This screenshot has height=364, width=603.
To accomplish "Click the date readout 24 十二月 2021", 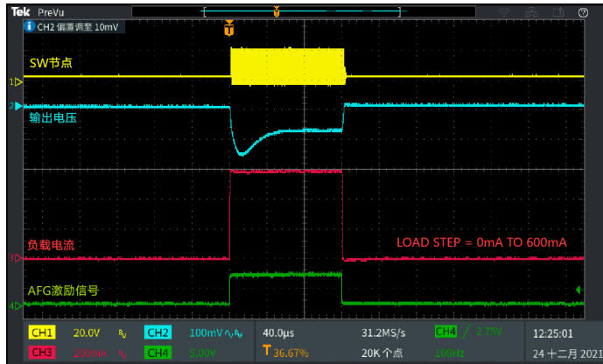I will (568, 353).
